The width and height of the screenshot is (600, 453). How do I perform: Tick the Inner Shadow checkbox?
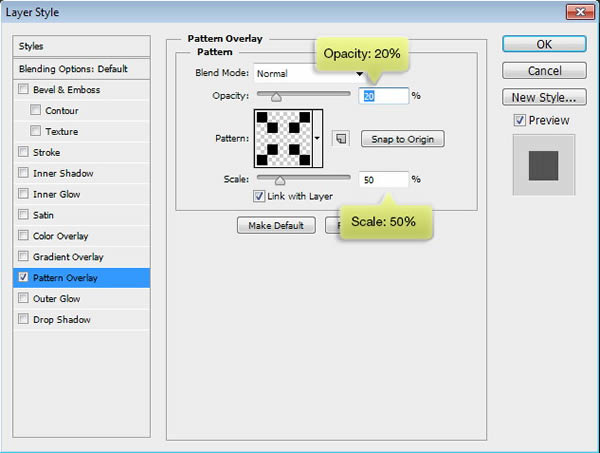pyautogui.click(x=23, y=173)
